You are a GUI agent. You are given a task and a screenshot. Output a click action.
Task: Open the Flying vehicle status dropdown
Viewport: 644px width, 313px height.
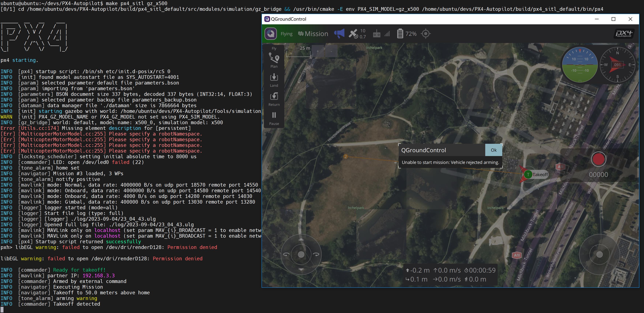click(286, 33)
